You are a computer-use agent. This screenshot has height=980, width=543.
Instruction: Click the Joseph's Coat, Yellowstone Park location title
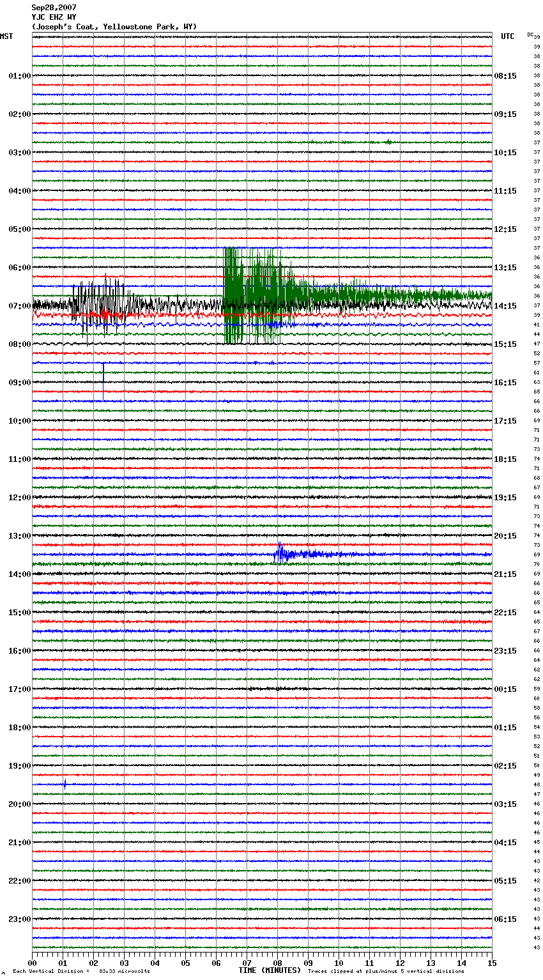point(114,27)
